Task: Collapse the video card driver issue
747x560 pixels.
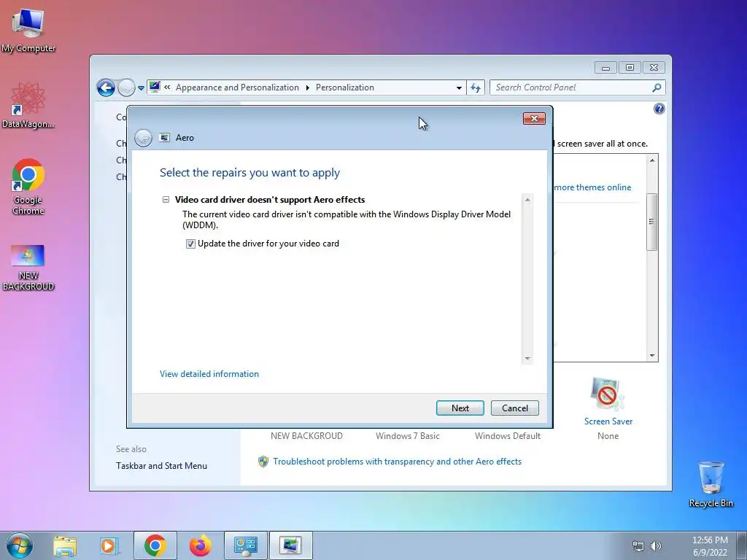Action: [166, 200]
